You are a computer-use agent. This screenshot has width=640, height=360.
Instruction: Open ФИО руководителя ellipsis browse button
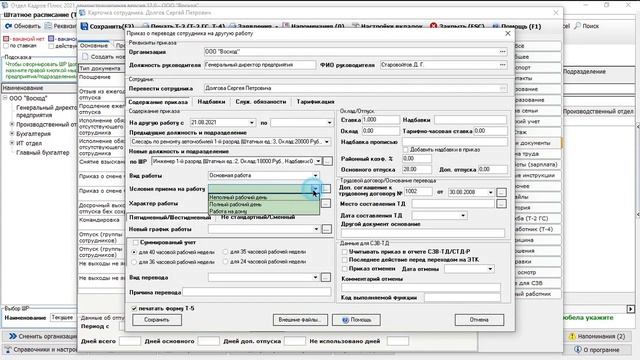pyautogui.click(x=502, y=65)
